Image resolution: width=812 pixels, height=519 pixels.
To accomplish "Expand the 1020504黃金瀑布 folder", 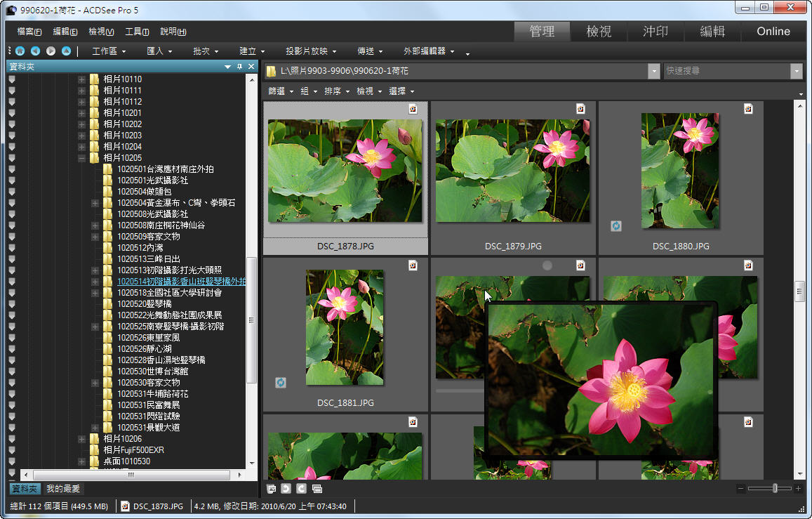I will [x=95, y=203].
